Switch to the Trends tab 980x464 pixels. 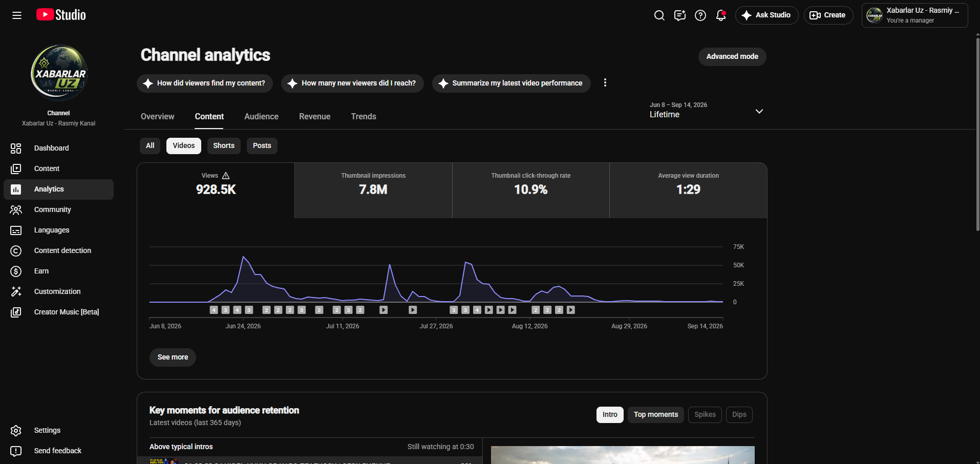[364, 117]
